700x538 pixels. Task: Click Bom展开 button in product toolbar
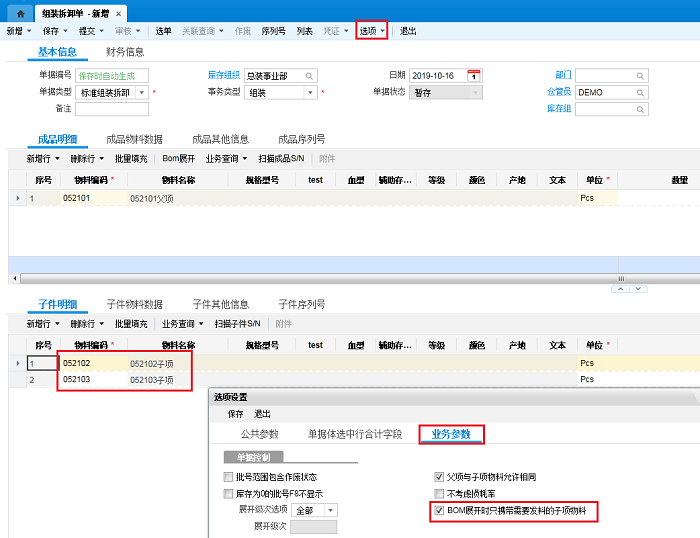pos(178,158)
